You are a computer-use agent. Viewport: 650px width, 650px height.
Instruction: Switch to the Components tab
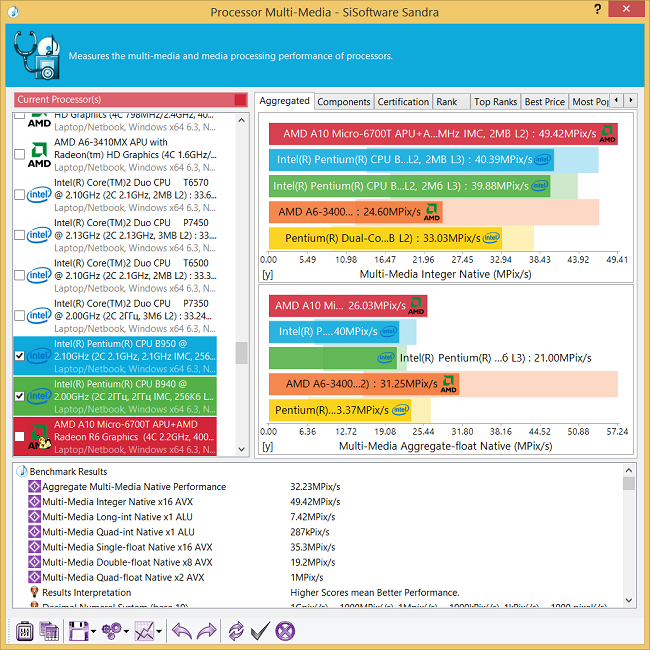coord(344,102)
